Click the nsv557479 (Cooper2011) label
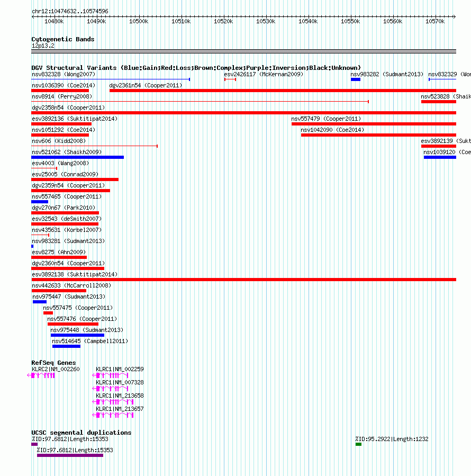 [326, 119]
